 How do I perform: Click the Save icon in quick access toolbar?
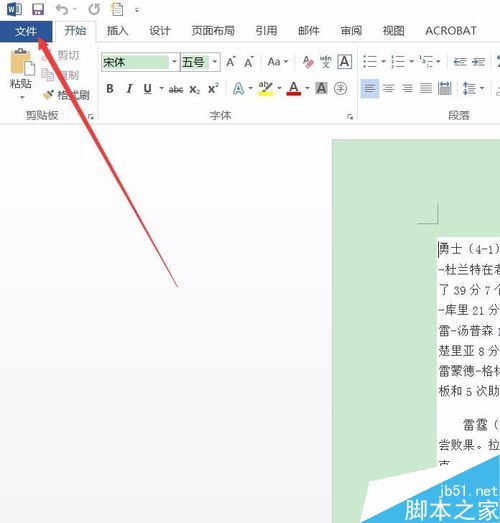tap(38, 9)
